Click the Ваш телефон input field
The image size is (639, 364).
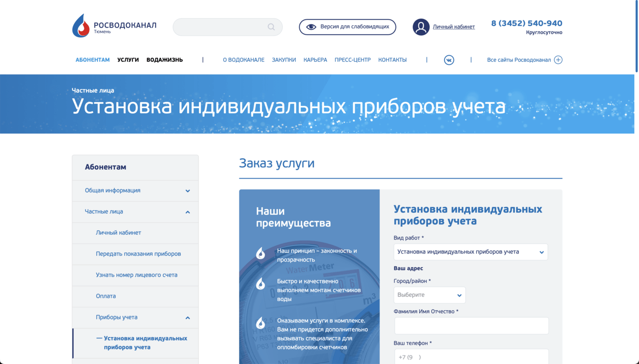pos(472,357)
